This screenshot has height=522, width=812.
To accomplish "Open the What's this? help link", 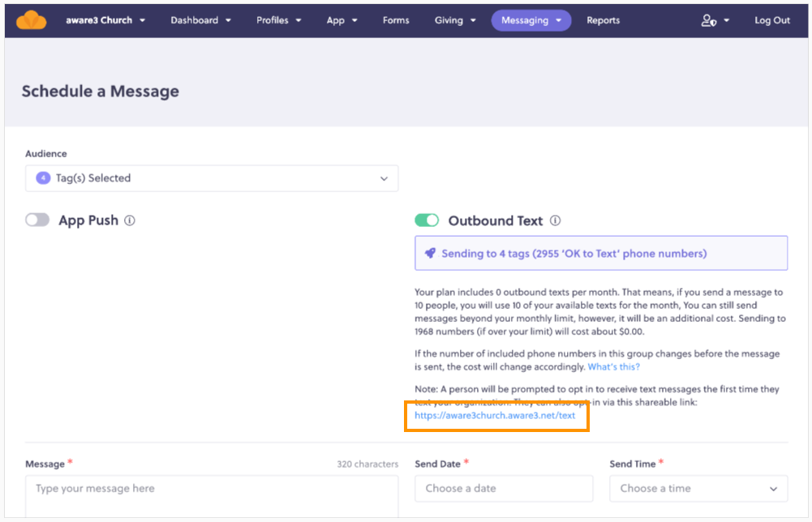I will tap(613, 367).
